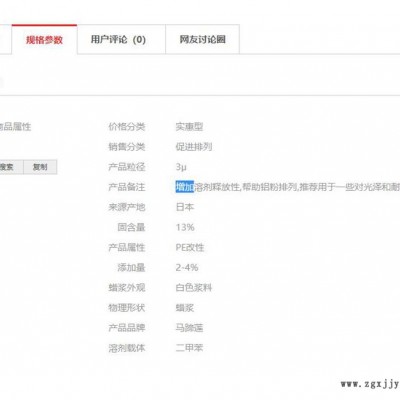Select the 固含量 label

(131, 227)
